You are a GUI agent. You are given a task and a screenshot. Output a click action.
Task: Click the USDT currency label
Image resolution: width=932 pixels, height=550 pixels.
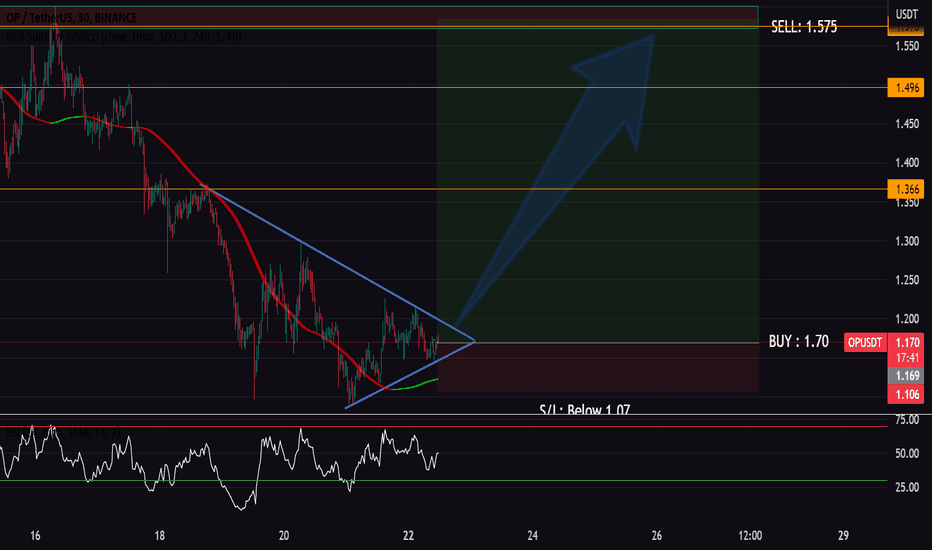[x=906, y=14]
